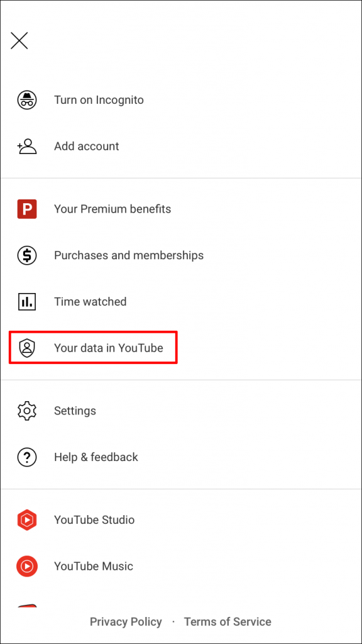Open Time watched statistics
The image size is (362, 644).
90,302
